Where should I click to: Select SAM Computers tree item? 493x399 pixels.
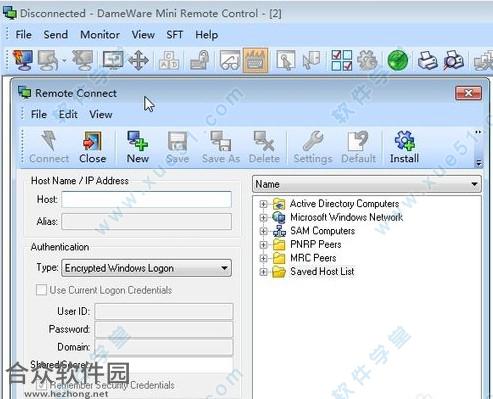[322, 231]
